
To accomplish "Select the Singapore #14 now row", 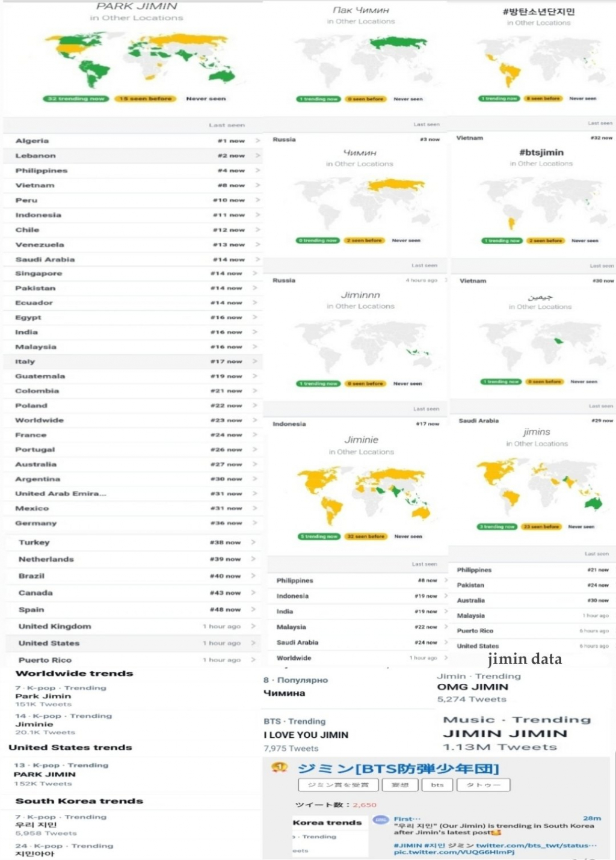I will [x=132, y=274].
